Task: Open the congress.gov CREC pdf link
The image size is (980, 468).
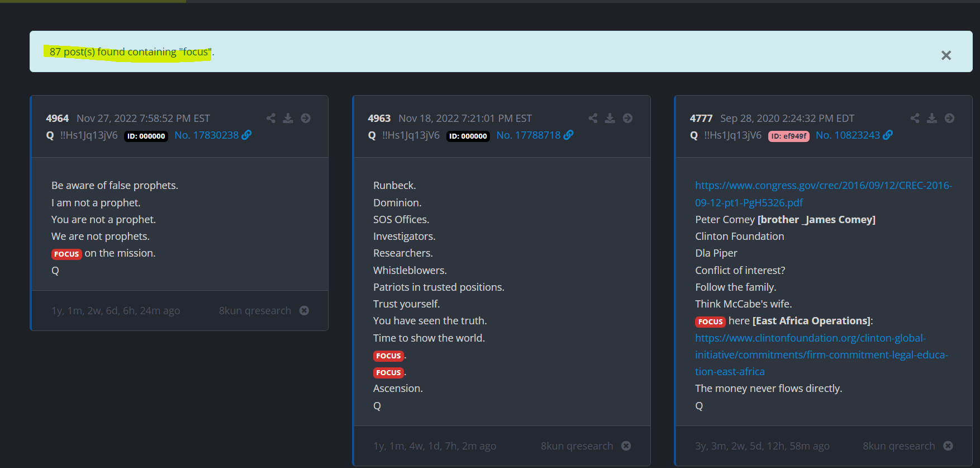Action: coord(824,194)
